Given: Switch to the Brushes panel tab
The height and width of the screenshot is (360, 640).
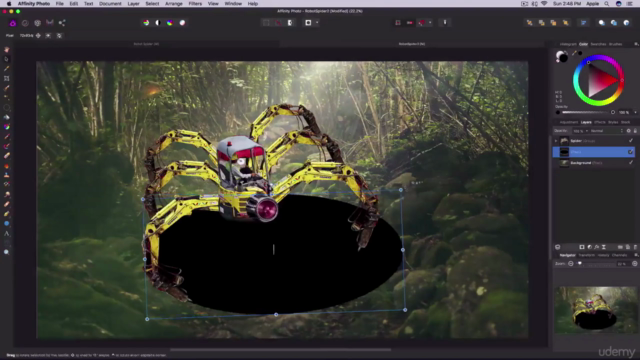Looking at the screenshot, I should 616,44.
